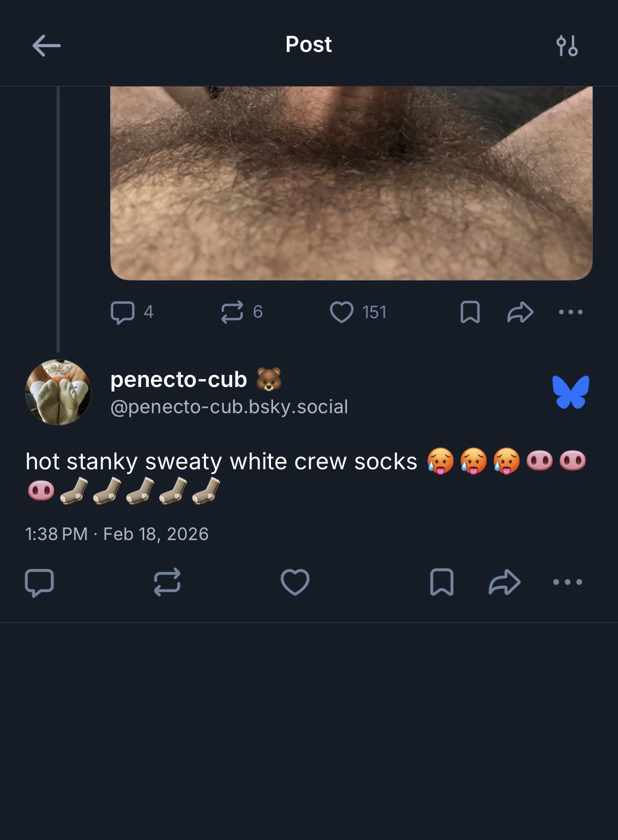This screenshot has height=840, width=618.
Task: Tap the @penecto-cub.bsky.social handle
Action: click(229, 407)
